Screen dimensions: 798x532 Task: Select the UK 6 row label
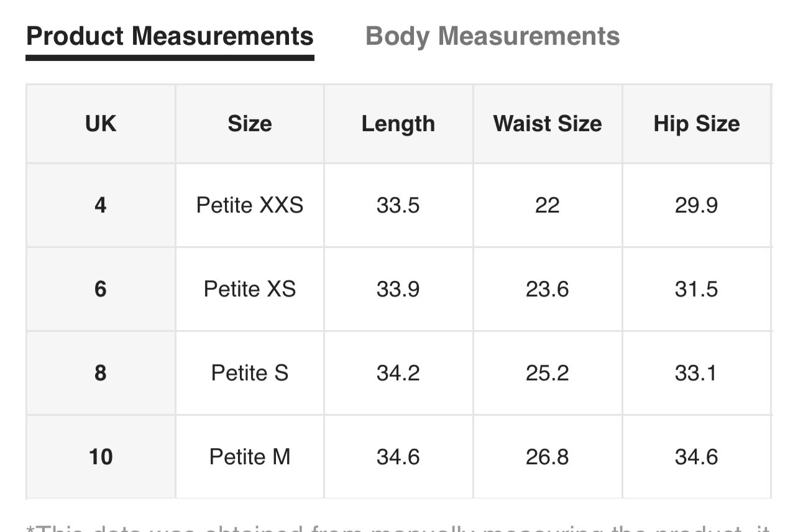(x=101, y=289)
